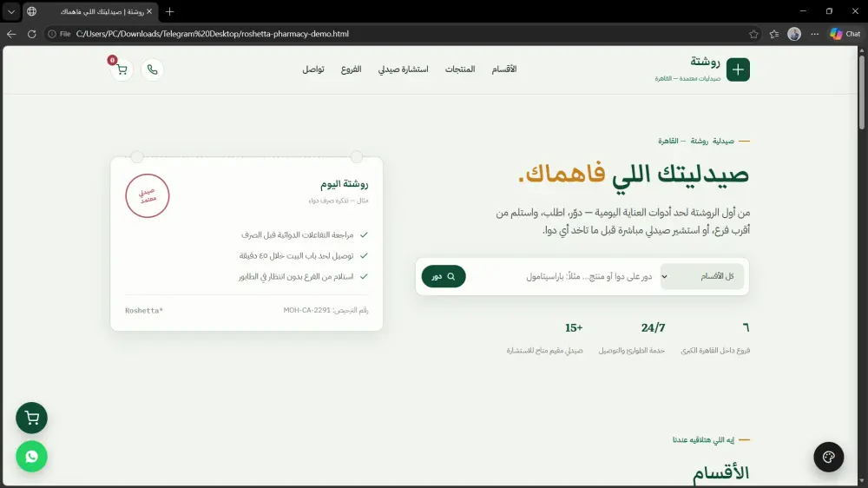Open المنتجات navigation item
The image size is (868, 488).
(460, 69)
